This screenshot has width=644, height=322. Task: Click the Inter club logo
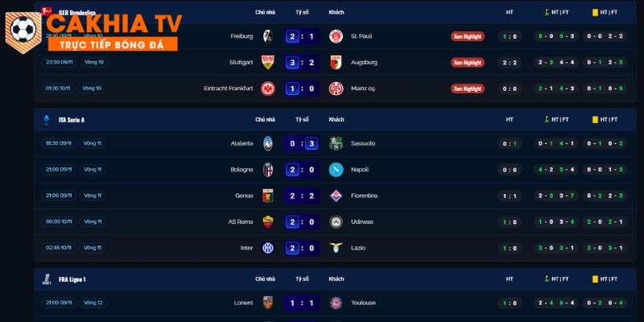click(x=268, y=248)
